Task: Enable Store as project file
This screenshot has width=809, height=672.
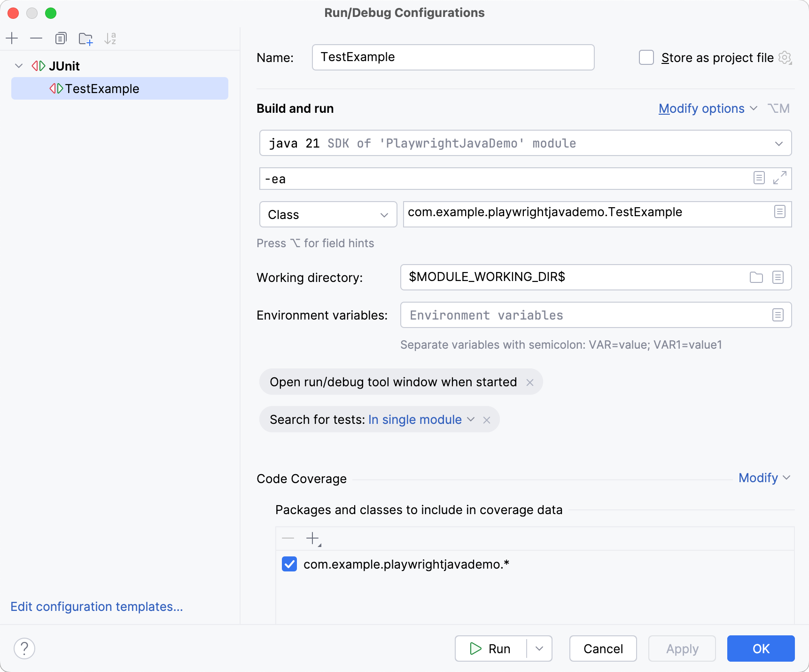Action: click(646, 57)
